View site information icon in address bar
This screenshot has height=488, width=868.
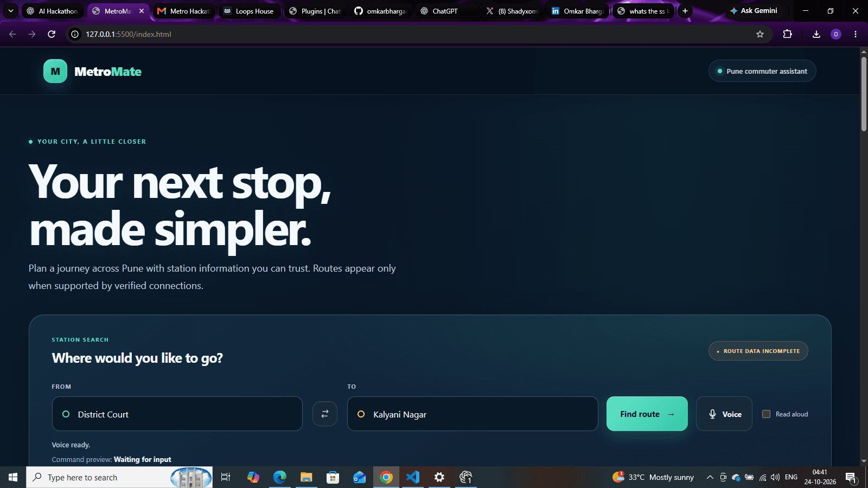[x=75, y=34]
